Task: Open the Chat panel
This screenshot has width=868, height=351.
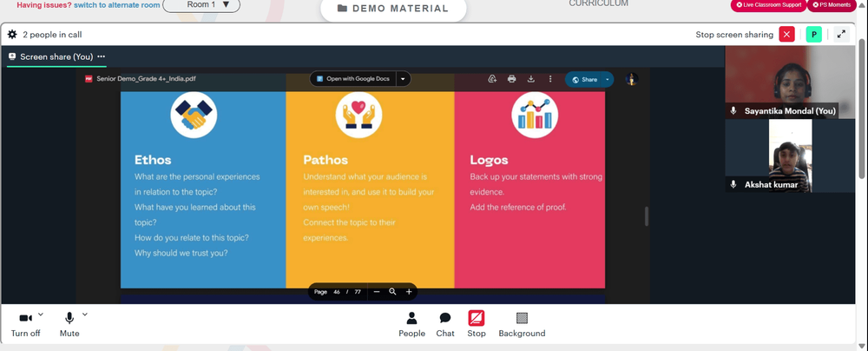Action: [445, 324]
